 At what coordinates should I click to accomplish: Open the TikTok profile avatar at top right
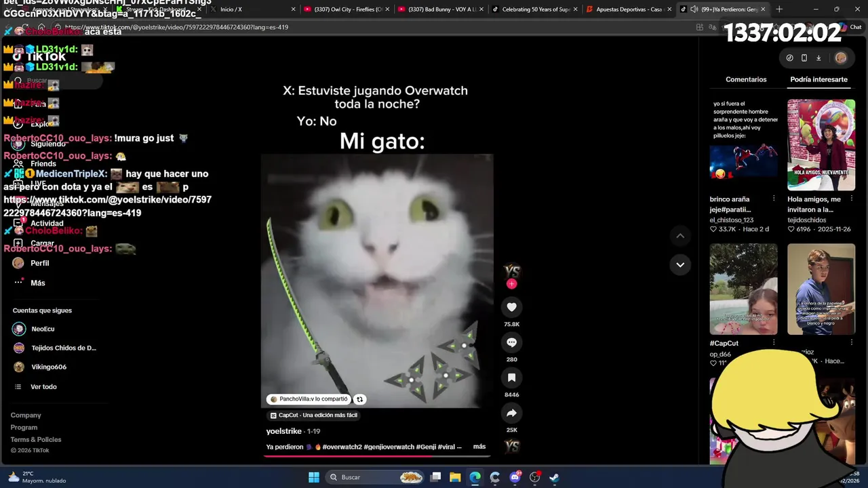tap(841, 58)
